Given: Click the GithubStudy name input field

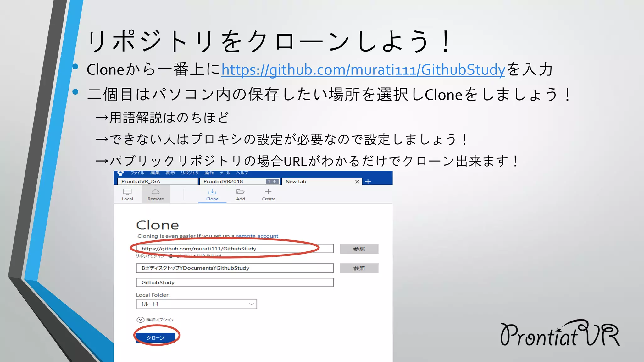Looking at the screenshot, I should coord(235,282).
